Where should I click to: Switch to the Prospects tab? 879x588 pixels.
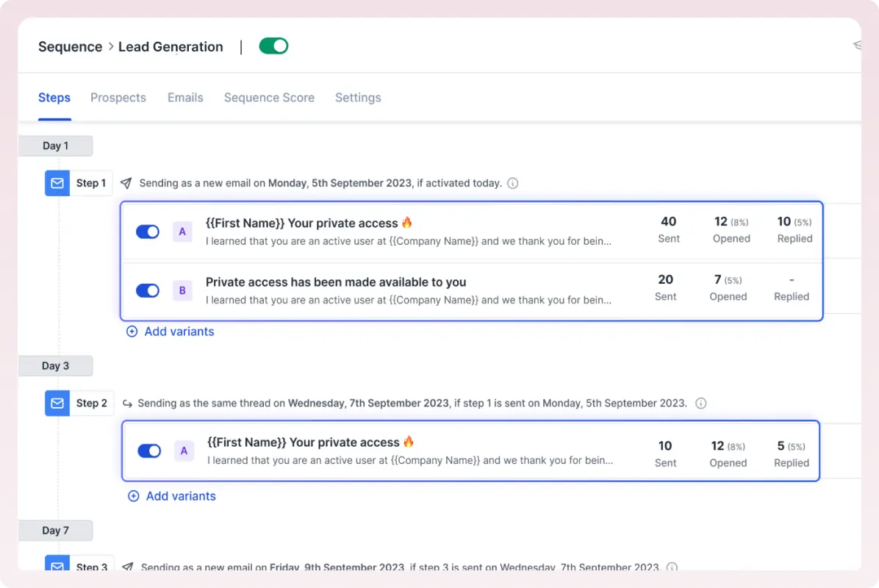118,97
